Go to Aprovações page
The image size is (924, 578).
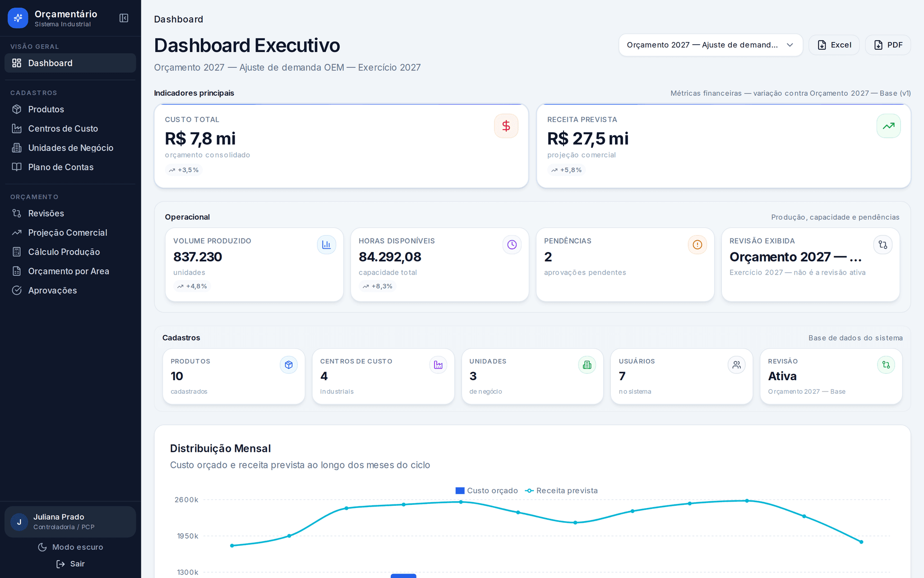pos(70,290)
